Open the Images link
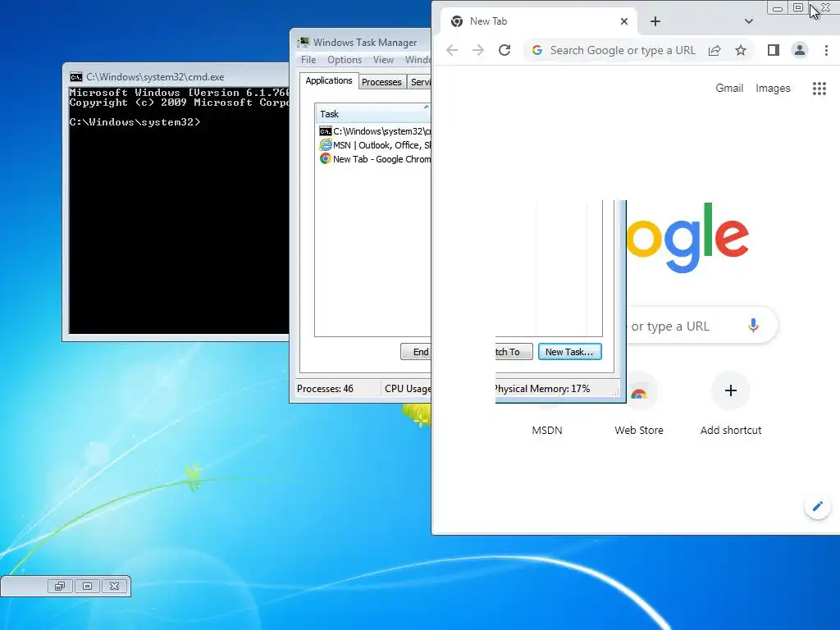840x630 pixels. 773,89
